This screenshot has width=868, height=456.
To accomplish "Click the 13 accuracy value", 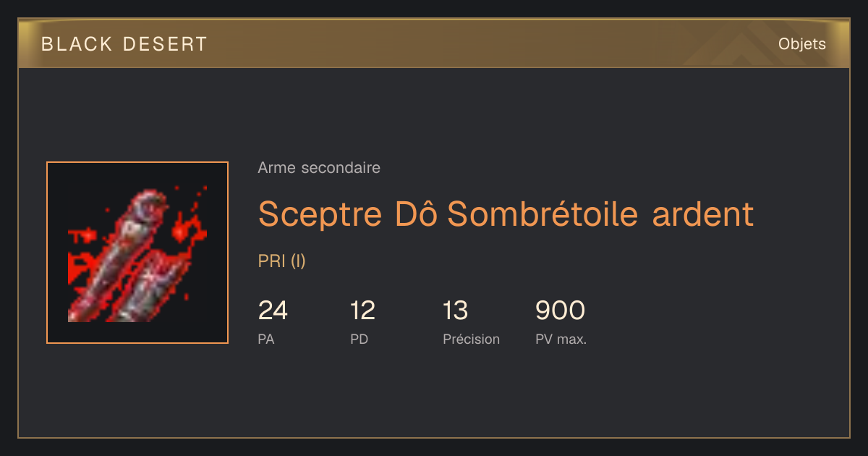I will coord(456,311).
